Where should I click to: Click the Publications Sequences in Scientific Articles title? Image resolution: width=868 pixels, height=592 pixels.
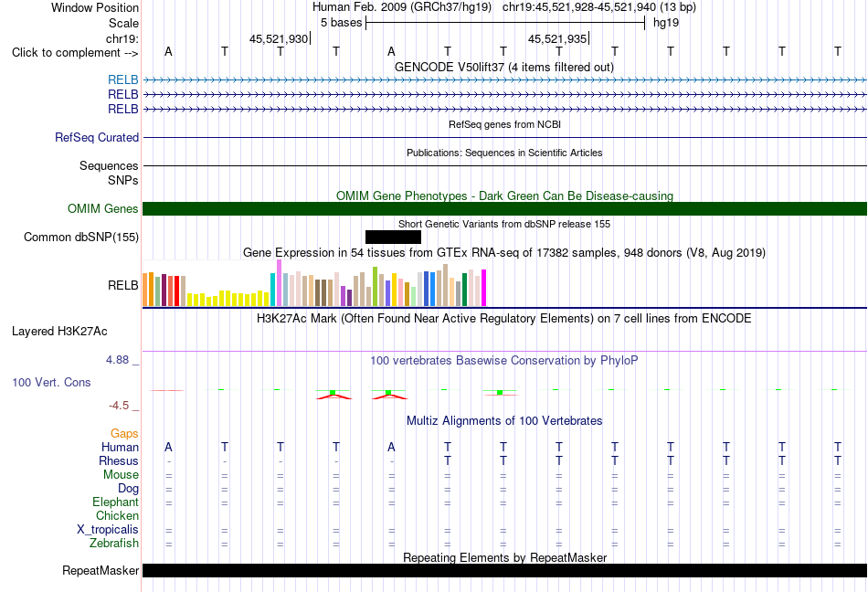504,153
